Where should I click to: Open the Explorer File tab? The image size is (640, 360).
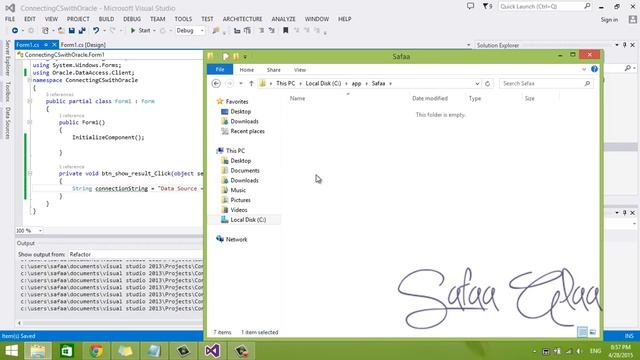tap(220, 69)
